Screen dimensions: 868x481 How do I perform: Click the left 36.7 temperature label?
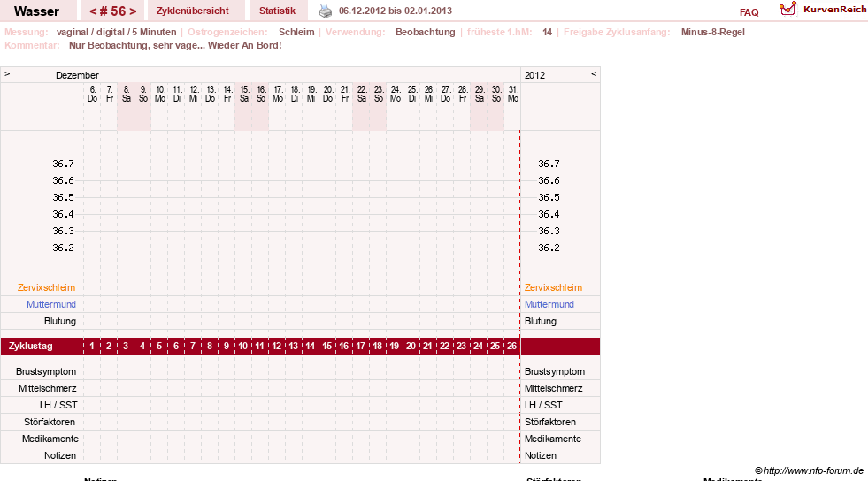63,164
